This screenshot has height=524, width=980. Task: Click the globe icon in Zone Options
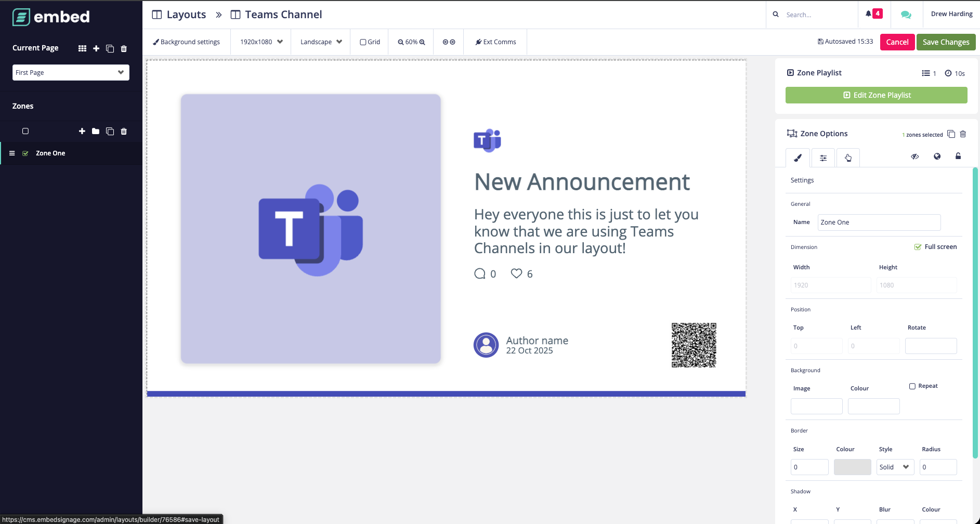click(937, 156)
